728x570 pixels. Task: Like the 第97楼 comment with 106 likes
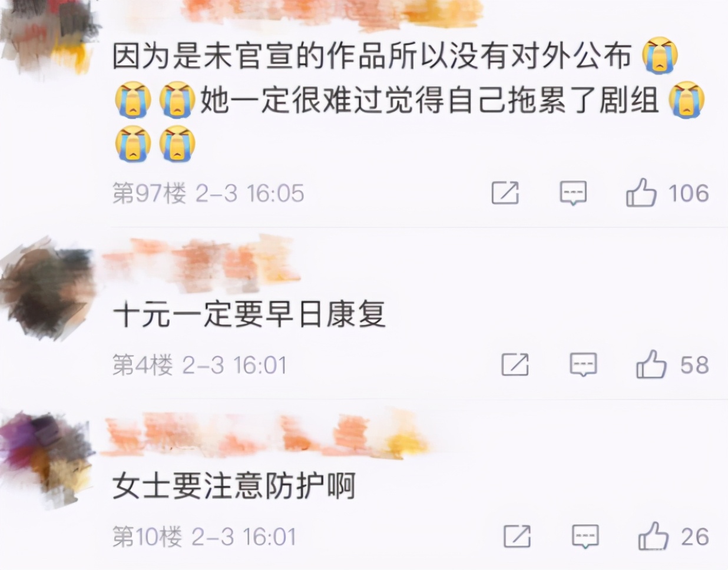point(641,193)
